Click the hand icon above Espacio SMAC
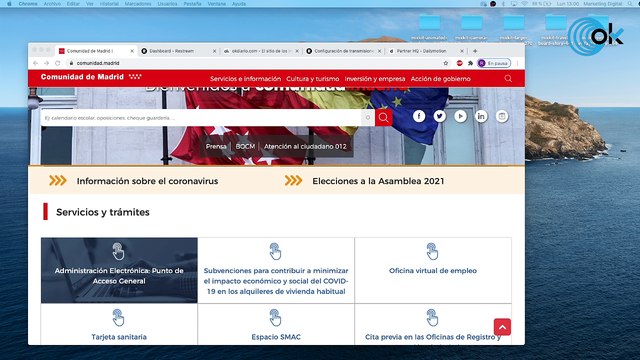The height and width of the screenshot is (360, 640). click(276, 318)
